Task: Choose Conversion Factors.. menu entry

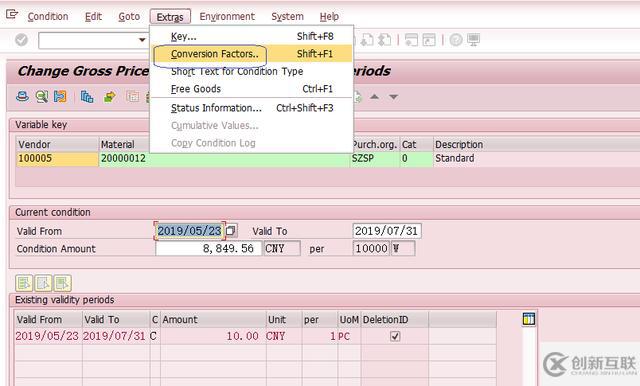Action: 251,53
